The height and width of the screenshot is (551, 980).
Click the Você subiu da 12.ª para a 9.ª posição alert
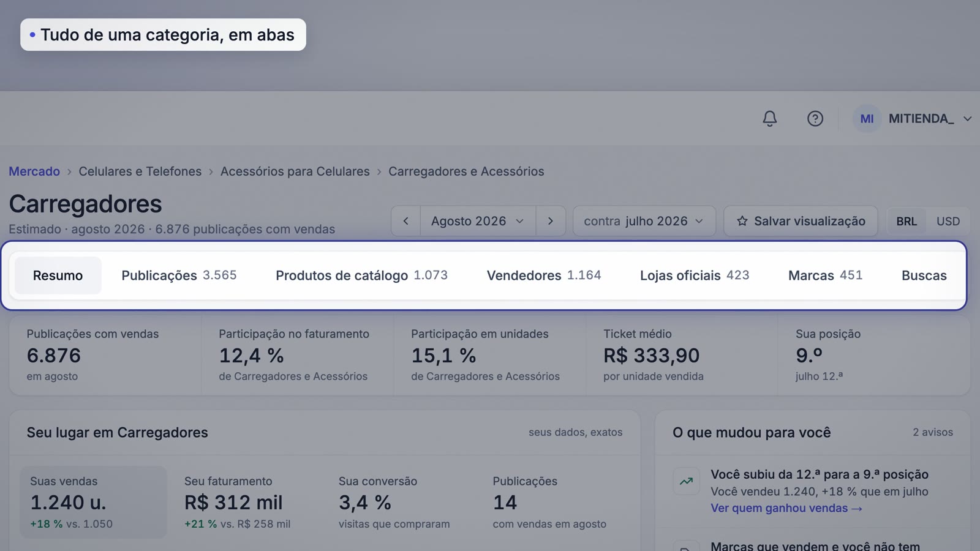820,474
